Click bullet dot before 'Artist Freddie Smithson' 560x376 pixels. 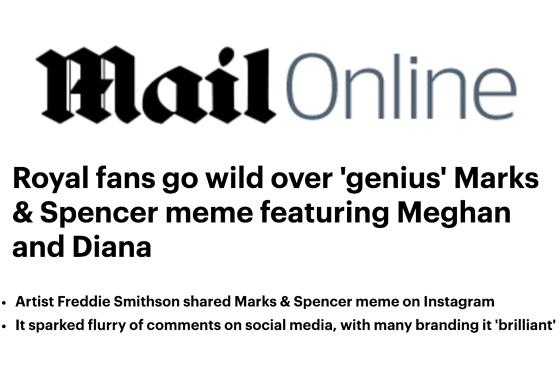point(4,303)
